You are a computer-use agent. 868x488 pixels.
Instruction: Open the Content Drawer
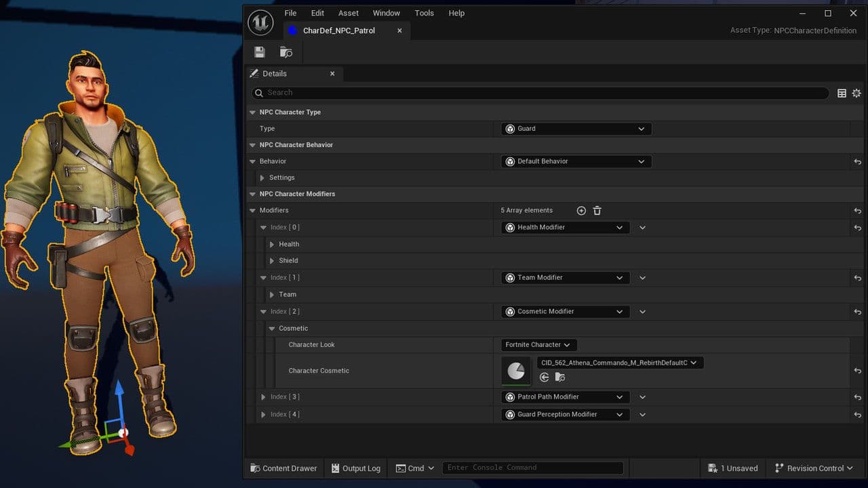(x=283, y=468)
